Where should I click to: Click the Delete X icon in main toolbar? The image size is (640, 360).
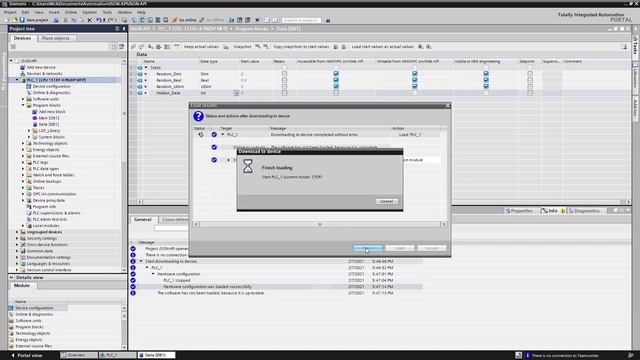point(90,20)
